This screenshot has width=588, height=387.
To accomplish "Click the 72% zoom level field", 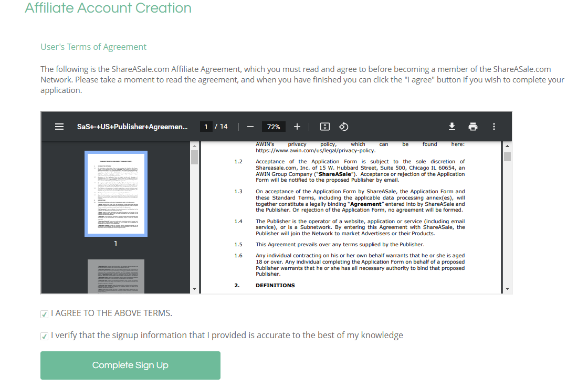I will 274,127.
